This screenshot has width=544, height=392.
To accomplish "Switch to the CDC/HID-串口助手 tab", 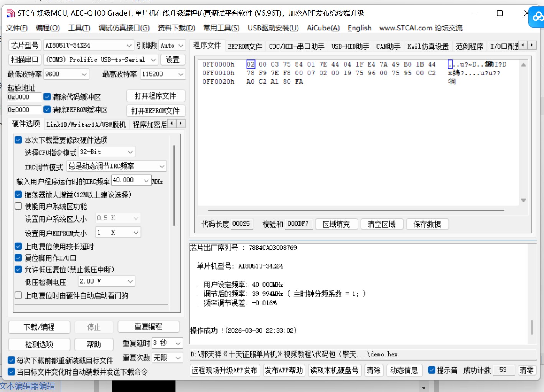I will pyautogui.click(x=296, y=46).
